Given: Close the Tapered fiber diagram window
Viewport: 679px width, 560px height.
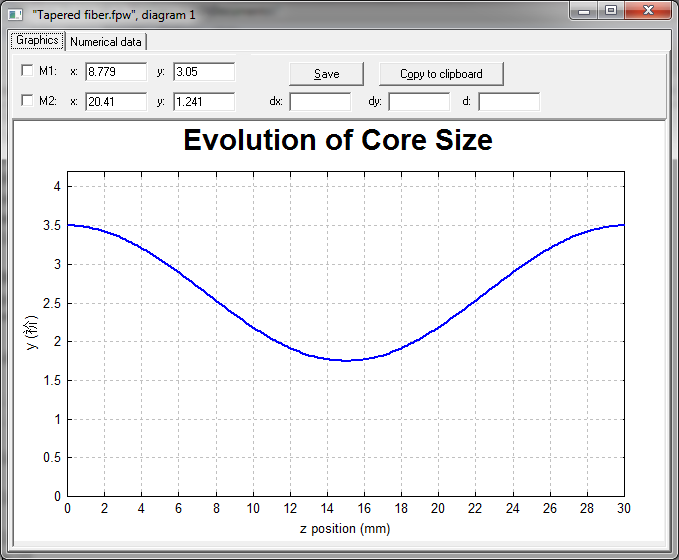Looking at the screenshot, I should 648,11.
